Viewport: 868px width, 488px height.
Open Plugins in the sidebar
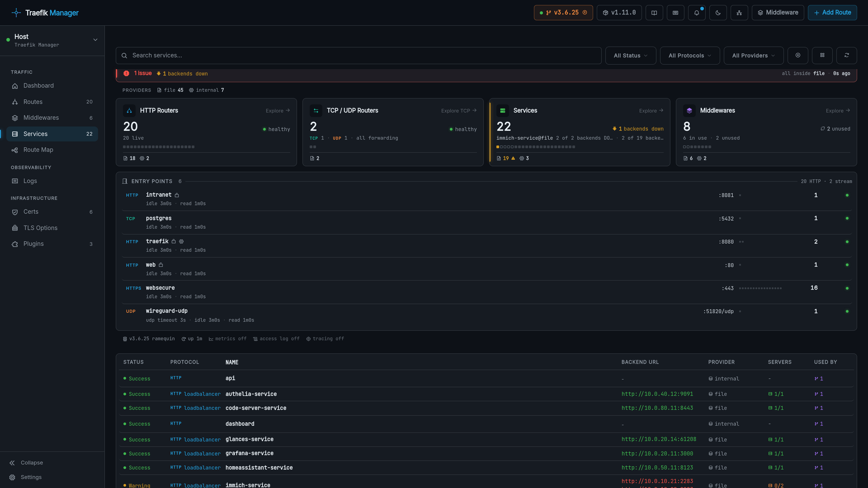coord(52,244)
